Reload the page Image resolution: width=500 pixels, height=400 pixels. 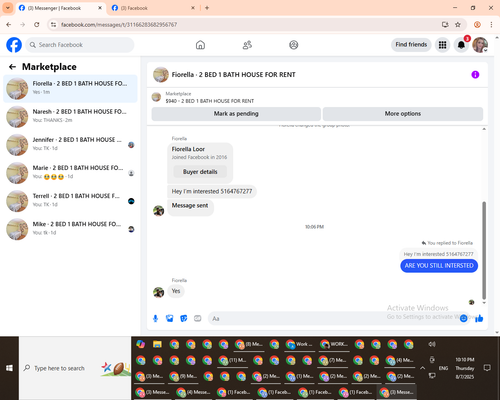point(37,25)
